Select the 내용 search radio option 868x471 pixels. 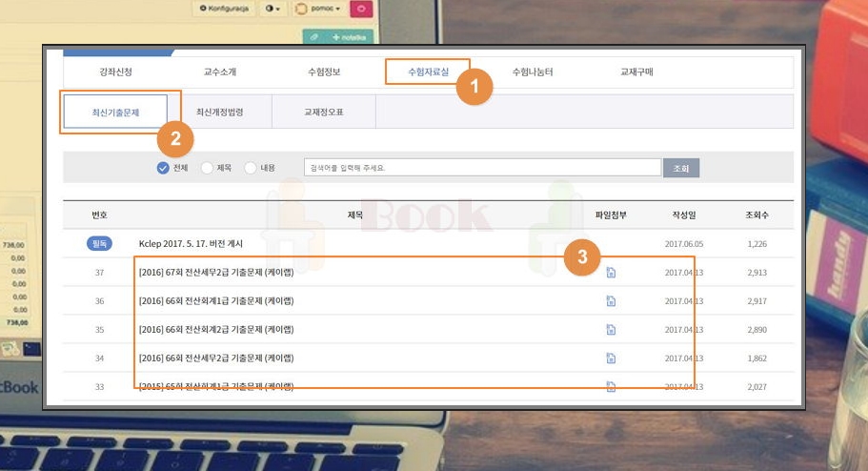click(251, 168)
